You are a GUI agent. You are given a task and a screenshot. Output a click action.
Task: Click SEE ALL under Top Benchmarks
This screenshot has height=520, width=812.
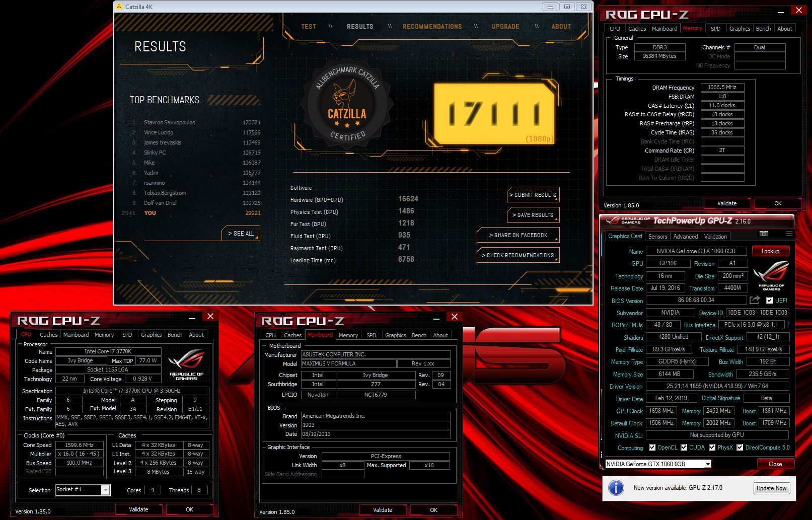point(241,234)
